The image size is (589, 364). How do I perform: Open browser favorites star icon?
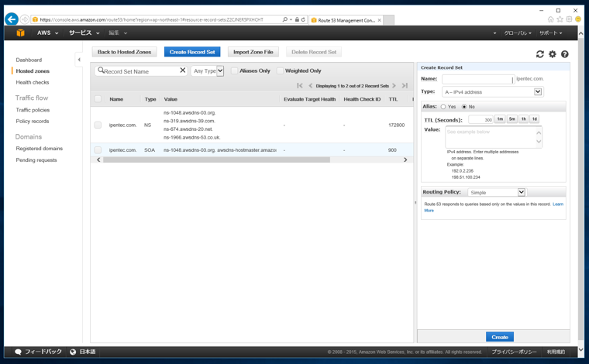tap(560, 19)
